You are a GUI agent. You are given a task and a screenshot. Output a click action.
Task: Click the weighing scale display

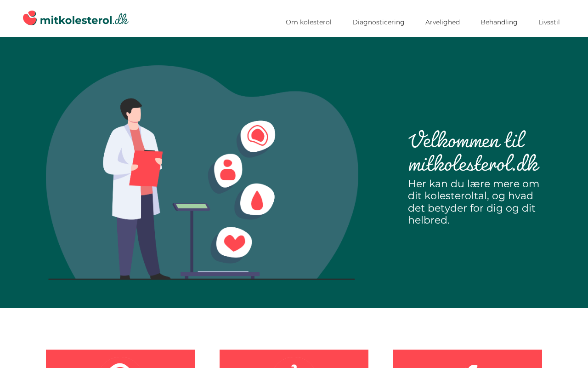click(x=192, y=207)
